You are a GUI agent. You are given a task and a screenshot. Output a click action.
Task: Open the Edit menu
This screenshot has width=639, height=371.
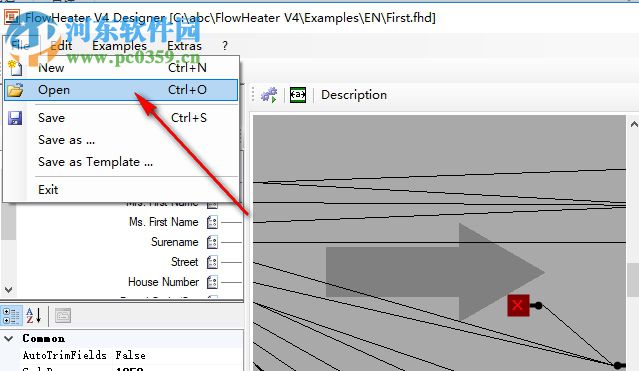[x=62, y=46]
